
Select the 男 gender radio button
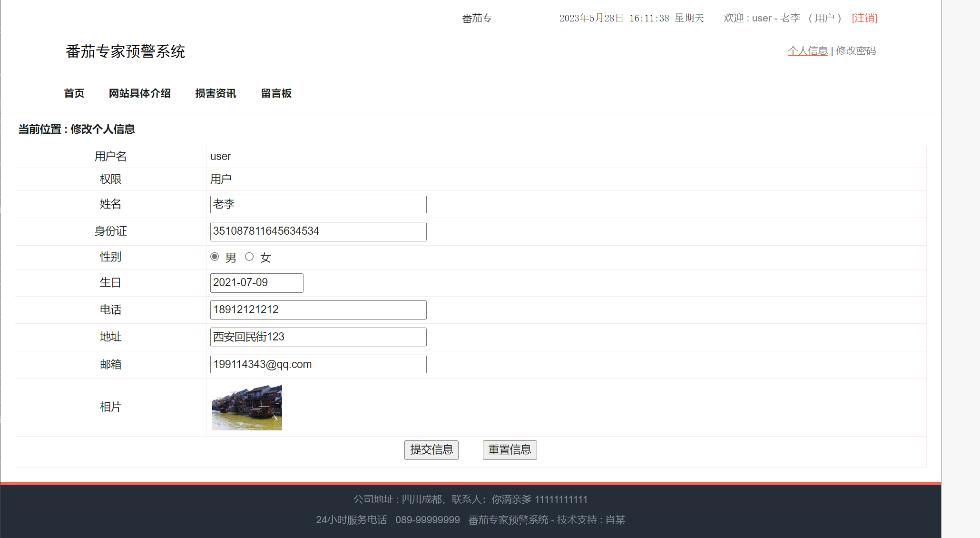[x=215, y=257]
